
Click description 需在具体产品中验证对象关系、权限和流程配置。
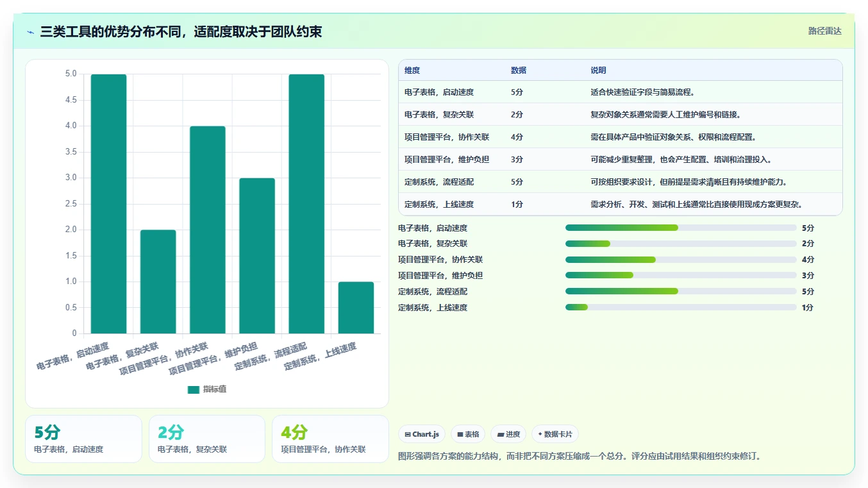[x=673, y=137]
